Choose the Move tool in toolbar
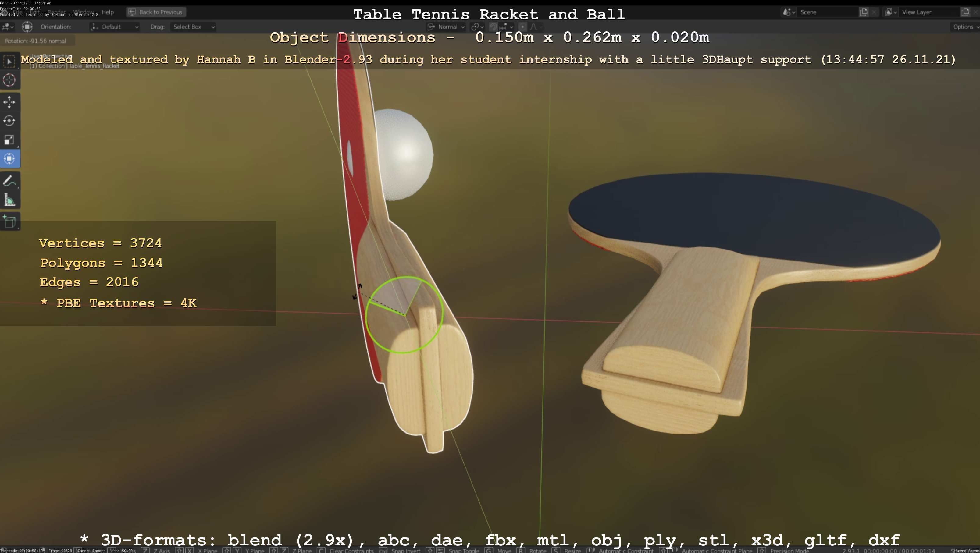Image resolution: width=980 pixels, height=553 pixels. coord(9,102)
